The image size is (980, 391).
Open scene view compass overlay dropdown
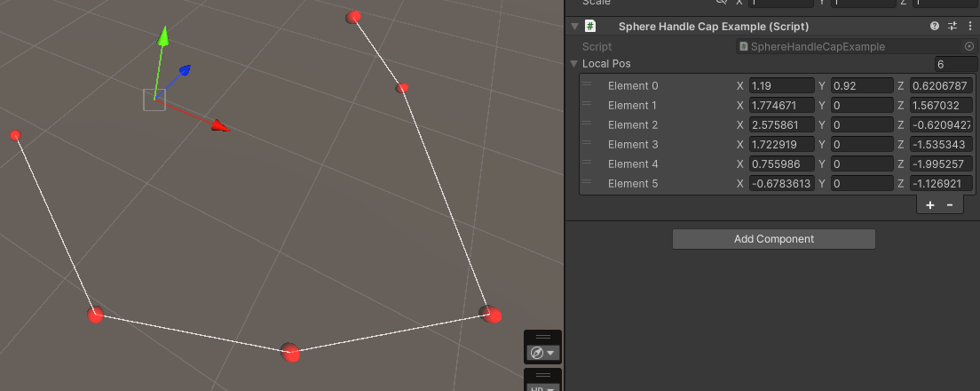point(542,353)
